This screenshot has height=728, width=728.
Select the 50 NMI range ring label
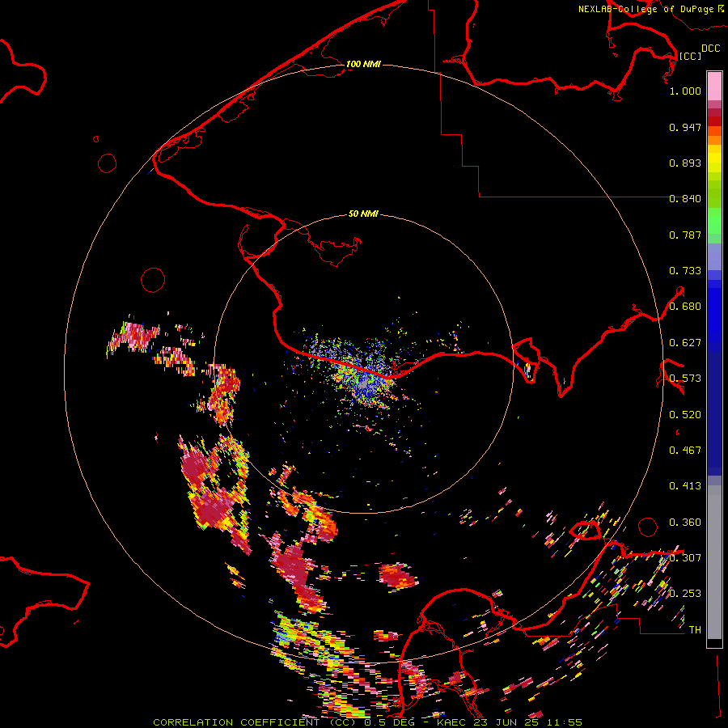(363, 214)
